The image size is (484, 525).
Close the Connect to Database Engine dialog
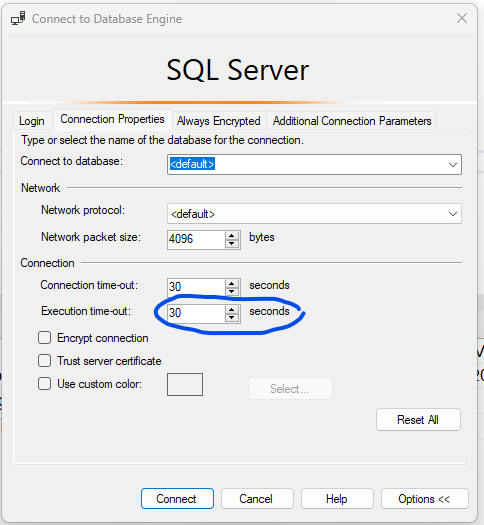pos(462,18)
